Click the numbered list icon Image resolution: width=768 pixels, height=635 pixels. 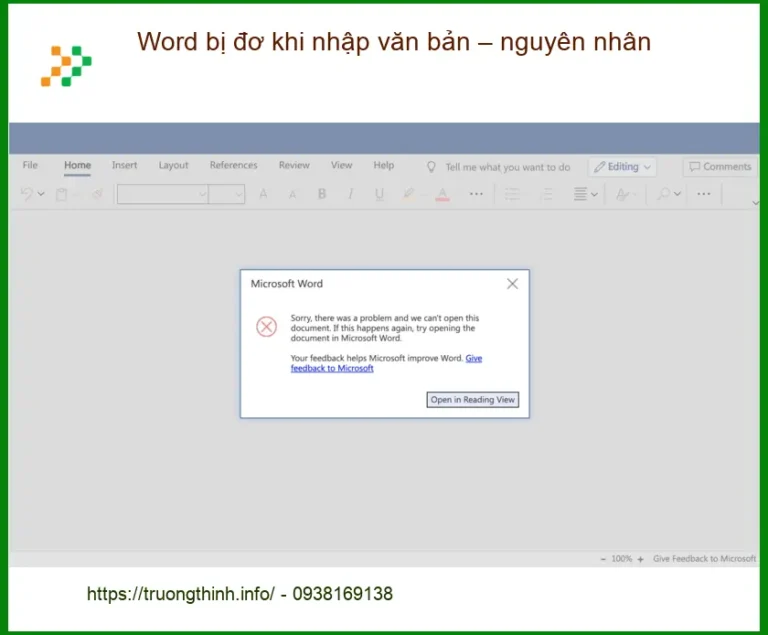click(x=547, y=194)
